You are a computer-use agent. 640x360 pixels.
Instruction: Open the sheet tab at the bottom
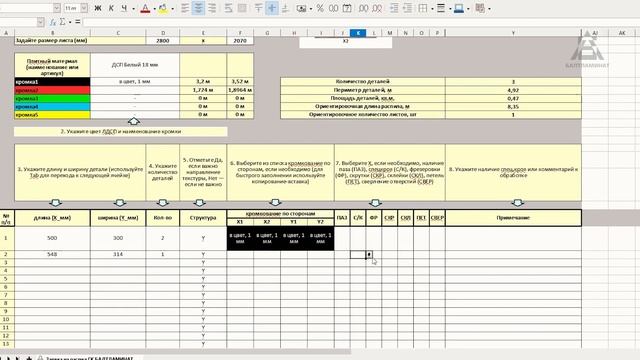coord(90,358)
